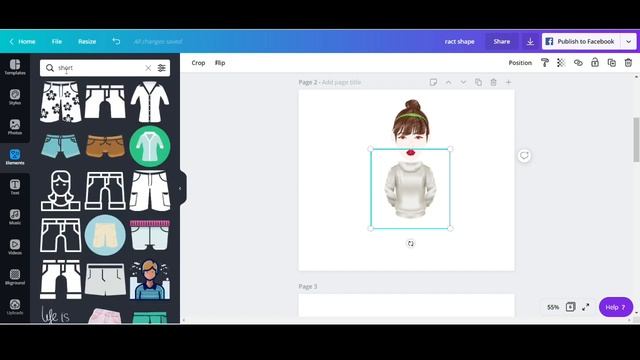Open the Text sidebar tab
The width and height of the screenshot is (640, 360).
15,187
